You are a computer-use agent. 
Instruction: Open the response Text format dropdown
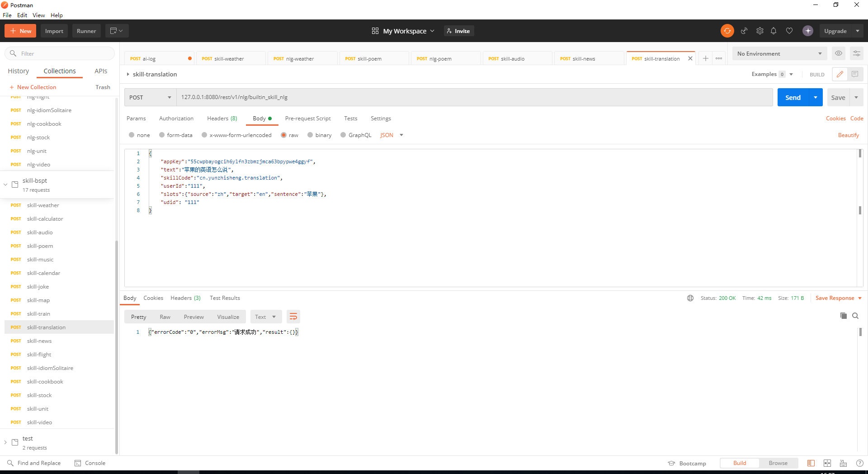point(265,317)
